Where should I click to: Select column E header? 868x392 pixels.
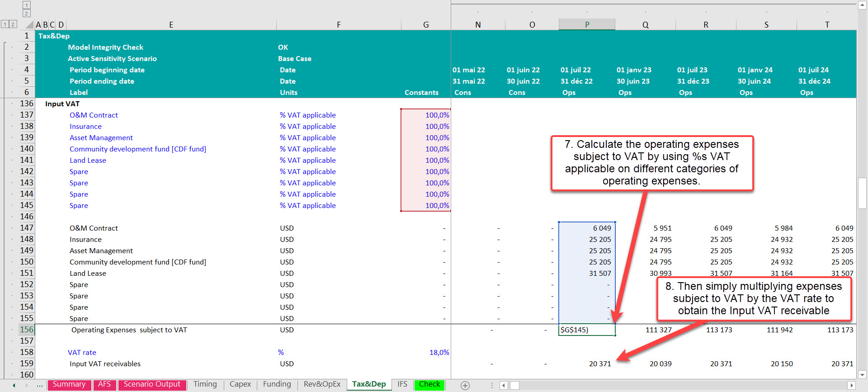171,25
